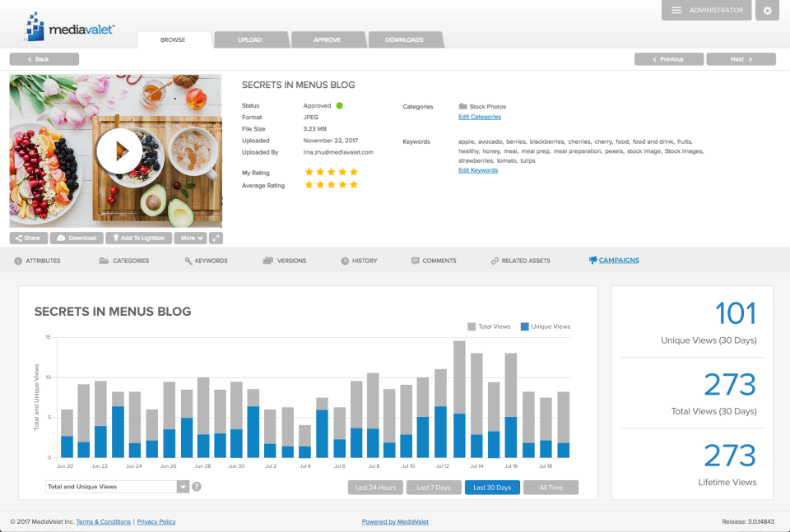Click the asset title Secrets in Menus Blog
The height and width of the screenshot is (532, 790).
click(298, 85)
